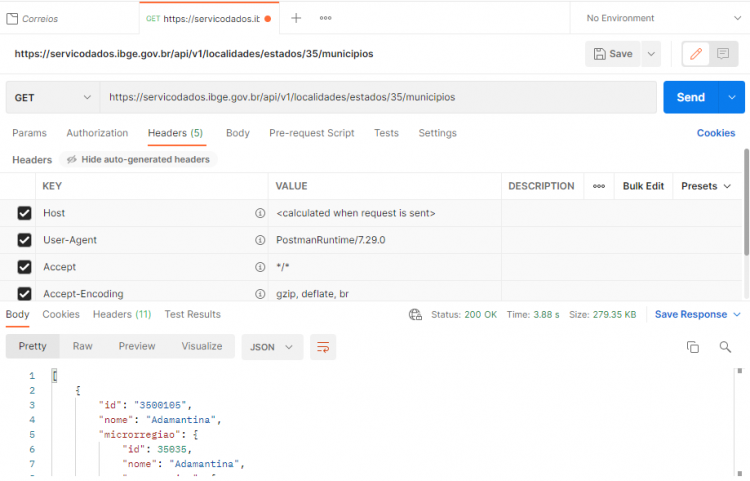Click the Accept header info icon
This screenshot has width=750, height=481.
coord(260,267)
